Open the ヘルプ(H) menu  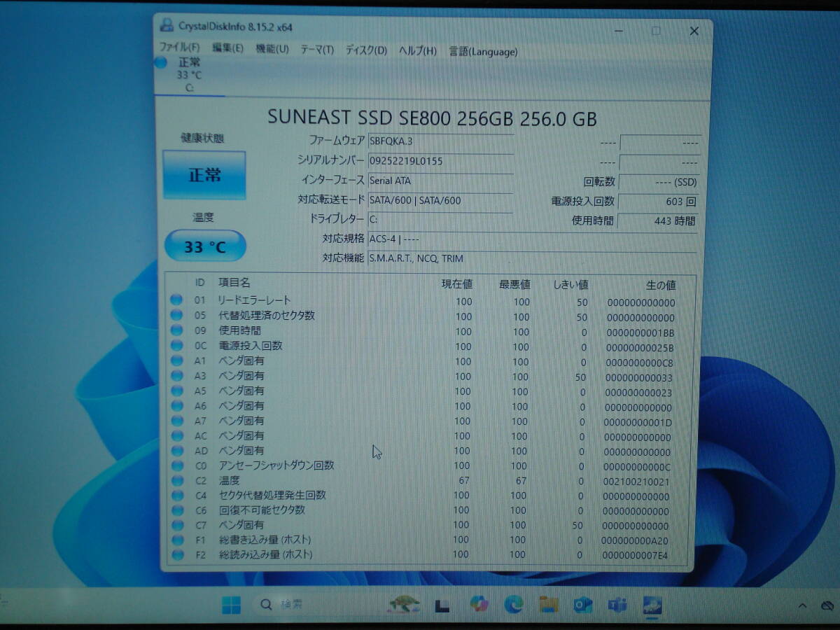(418, 51)
